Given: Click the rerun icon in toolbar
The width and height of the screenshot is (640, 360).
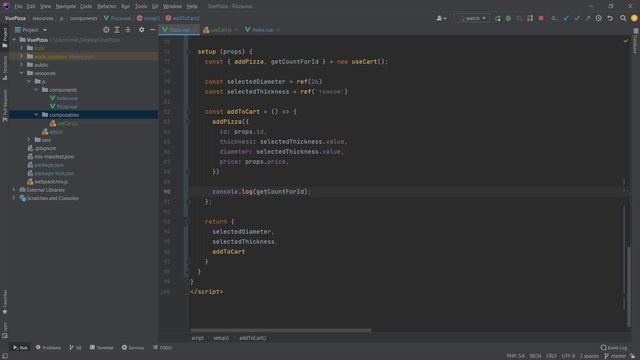Looking at the screenshot, I should coord(498,18).
